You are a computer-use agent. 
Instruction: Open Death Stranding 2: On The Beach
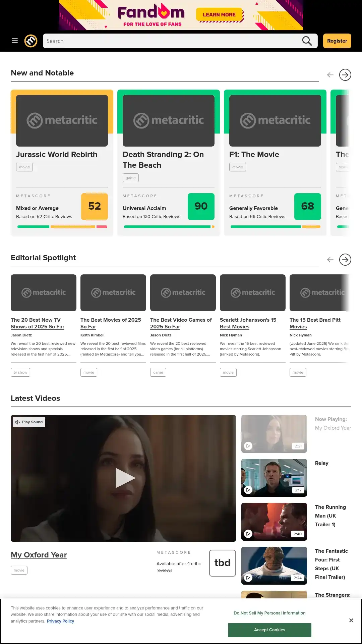click(x=163, y=160)
